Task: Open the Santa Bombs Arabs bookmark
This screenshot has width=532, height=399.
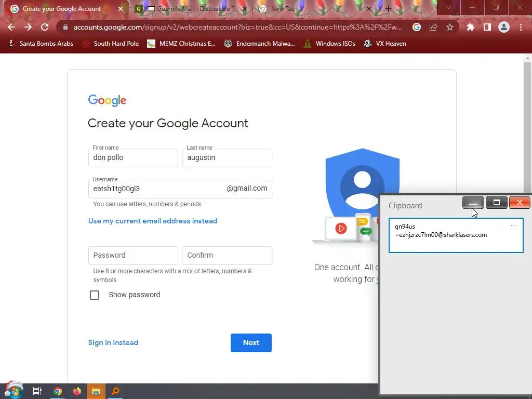Action: tap(41, 44)
